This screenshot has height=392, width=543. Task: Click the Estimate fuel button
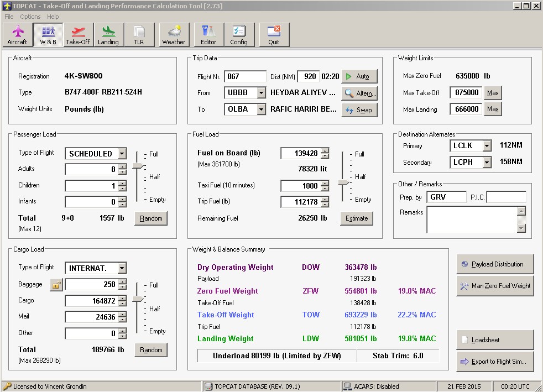(x=357, y=218)
